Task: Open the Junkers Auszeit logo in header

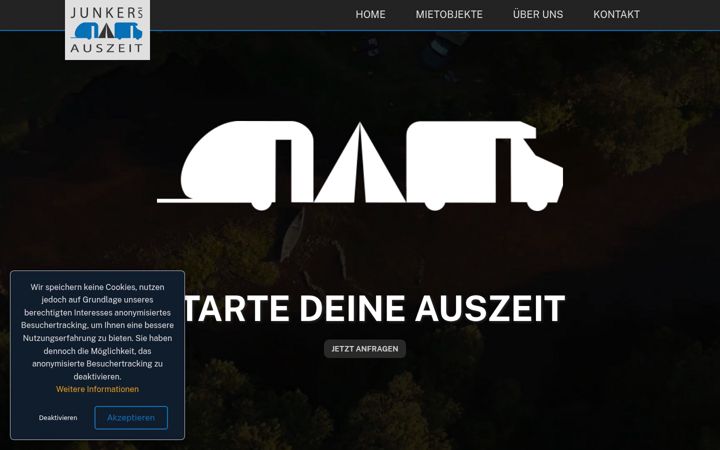Action: click(107, 30)
